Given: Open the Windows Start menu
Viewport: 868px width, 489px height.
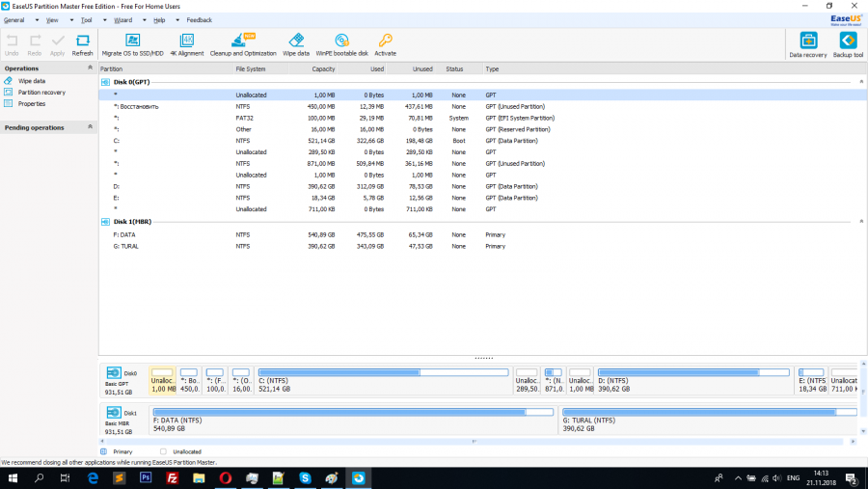Looking at the screenshot, I should (x=13, y=478).
